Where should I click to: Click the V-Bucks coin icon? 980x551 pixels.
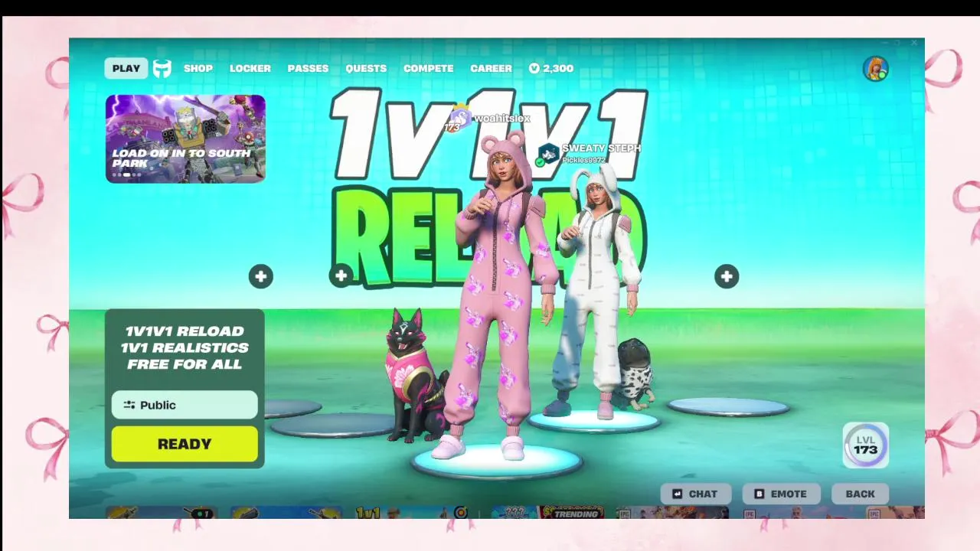(x=534, y=68)
